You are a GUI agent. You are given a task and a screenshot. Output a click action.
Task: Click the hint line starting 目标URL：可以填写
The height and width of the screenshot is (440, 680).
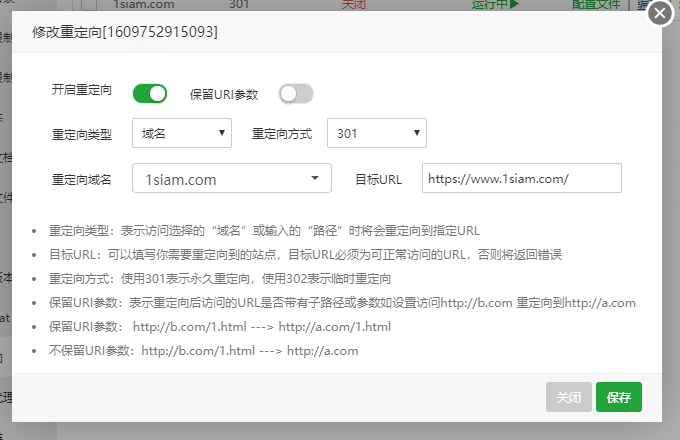[x=305, y=254]
